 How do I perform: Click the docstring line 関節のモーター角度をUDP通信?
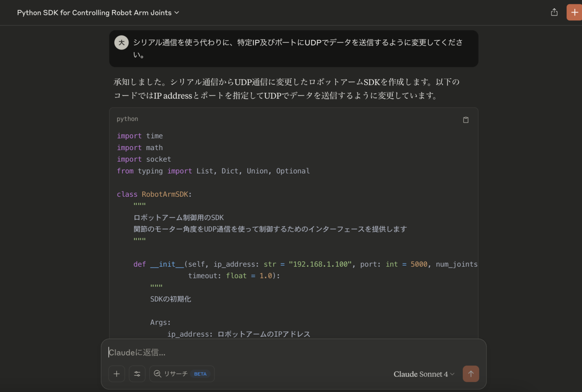pos(270,229)
